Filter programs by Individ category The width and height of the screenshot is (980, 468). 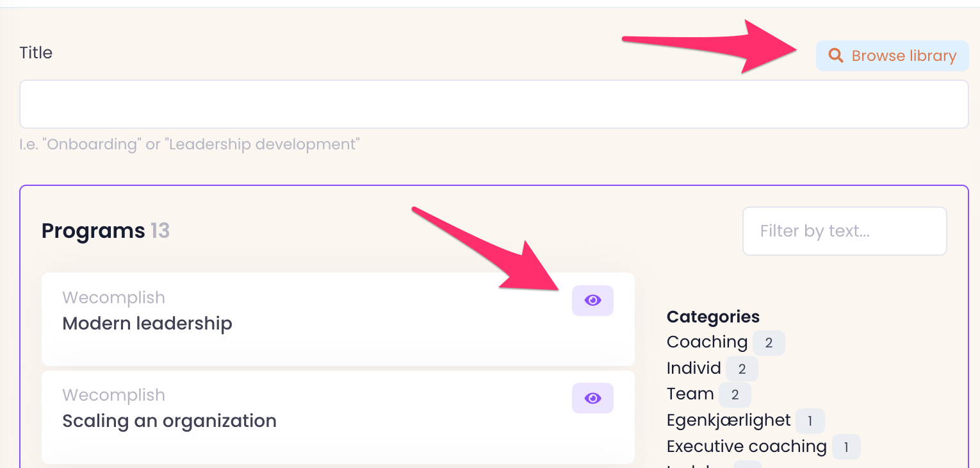tap(694, 369)
